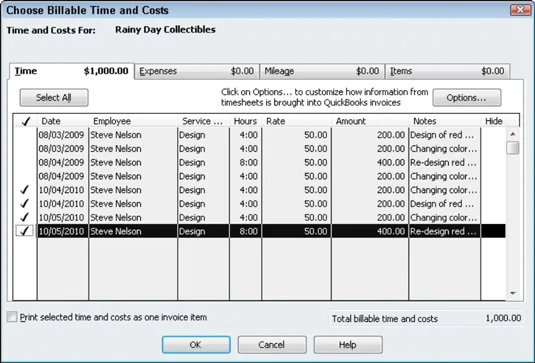The height and width of the screenshot is (363, 535).
Task: Open the Options... button
Action: pyautogui.click(x=467, y=98)
